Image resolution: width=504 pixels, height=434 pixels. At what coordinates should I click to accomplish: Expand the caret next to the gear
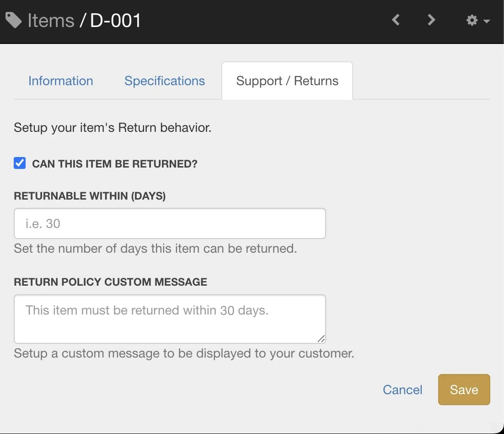tap(487, 22)
